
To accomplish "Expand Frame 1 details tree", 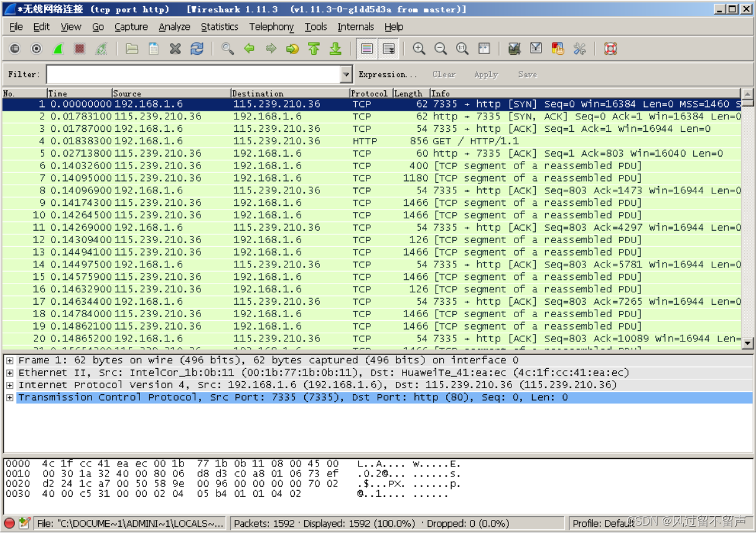I will [x=10, y=361].
